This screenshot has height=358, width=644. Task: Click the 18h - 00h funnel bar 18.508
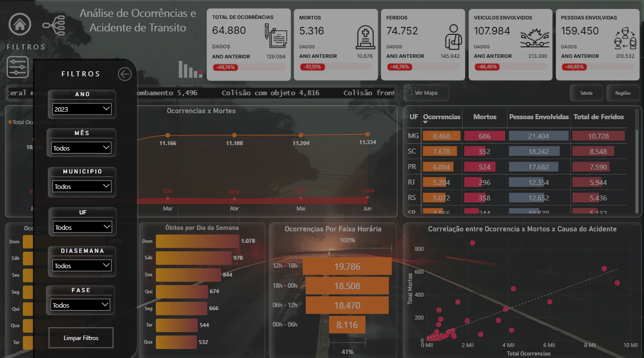pyautogui.click(x=347, y=286)
